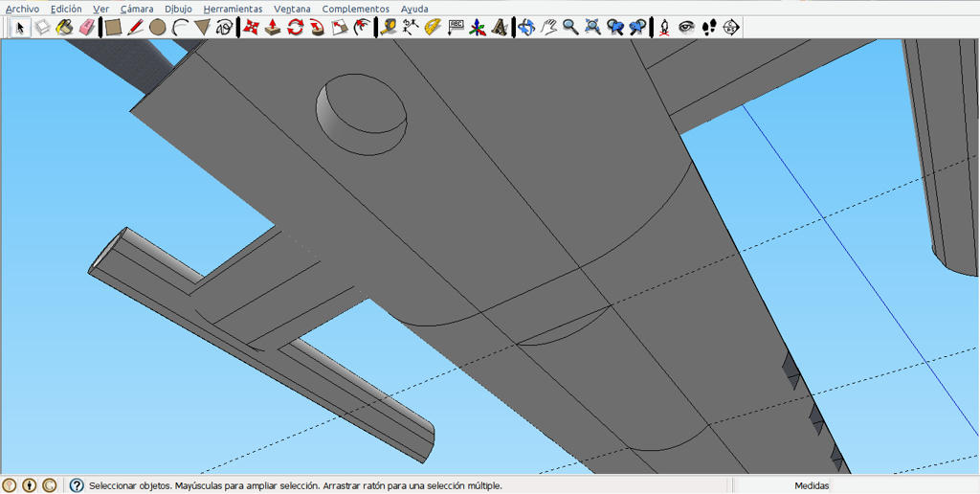The width and height of the screenshot is (980, 494).
Task: Activate the Pan hand tool
Action: (x=548, y=27)
